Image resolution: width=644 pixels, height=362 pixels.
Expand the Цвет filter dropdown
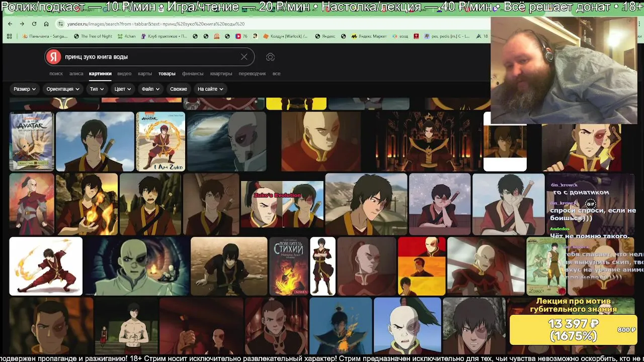pos(123,89)
